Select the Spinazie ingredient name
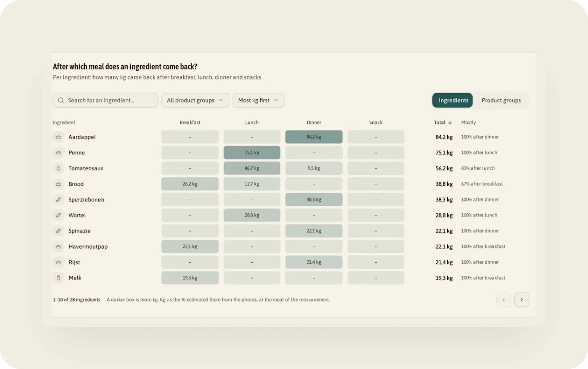The image size is (588, 369). pos(79,231)
